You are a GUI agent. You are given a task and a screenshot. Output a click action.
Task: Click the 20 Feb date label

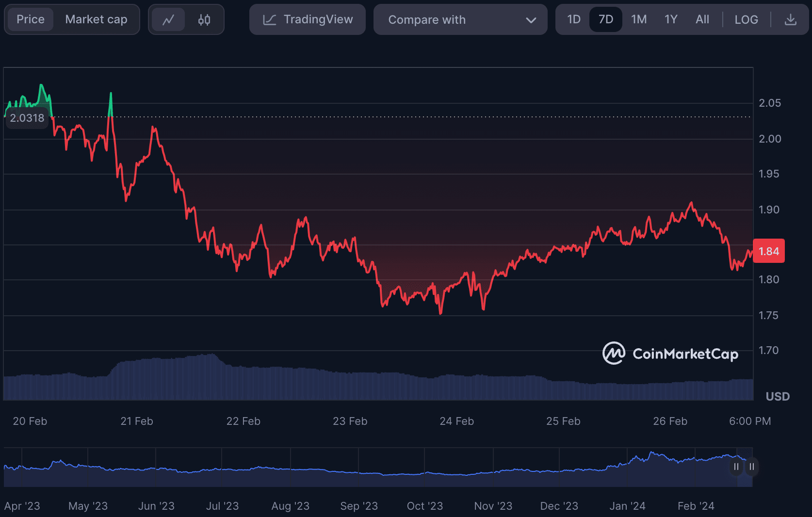click(x=30, y=421)
